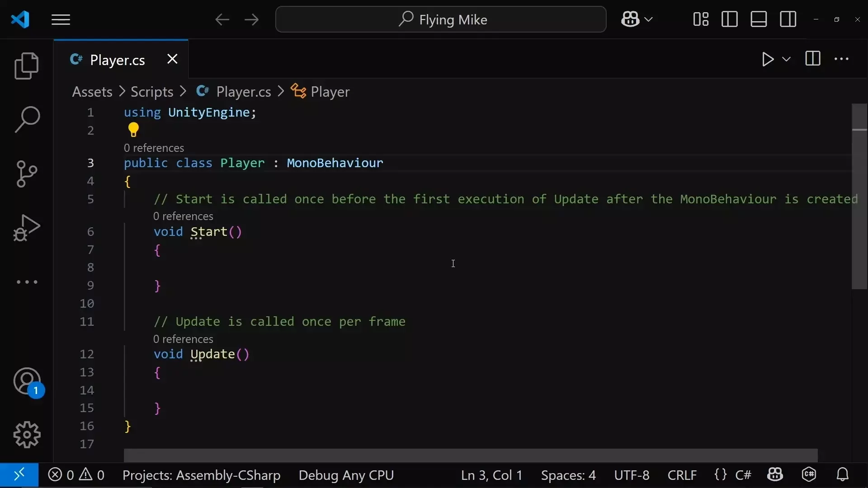
Task: Open the Manage settings gear
Action: (x=26, y=435)
